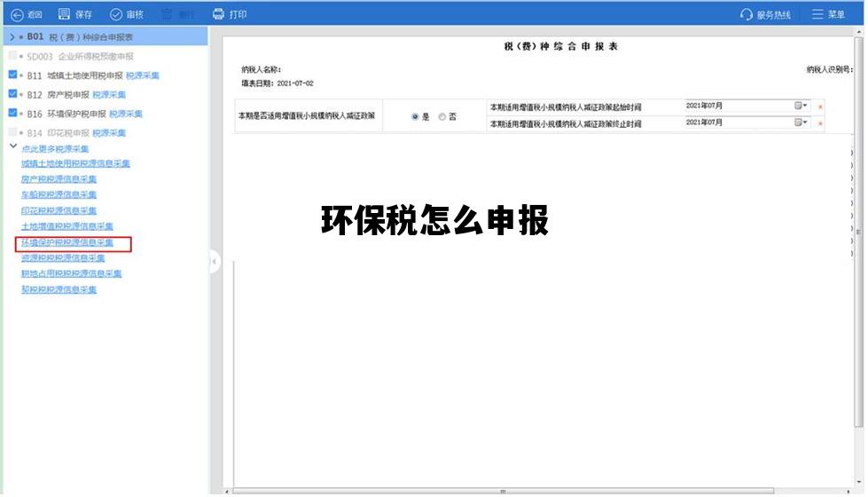Open 车船税税源信息采集 link

click(x=59, y=194)
